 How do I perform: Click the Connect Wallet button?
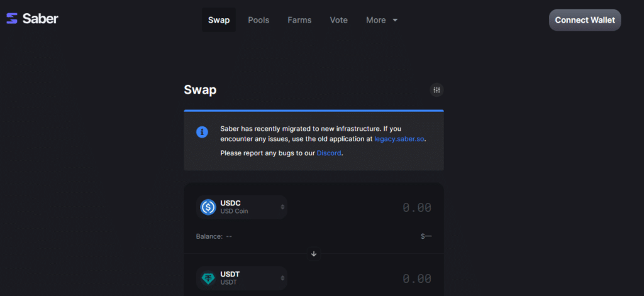(x=585, y=20)
